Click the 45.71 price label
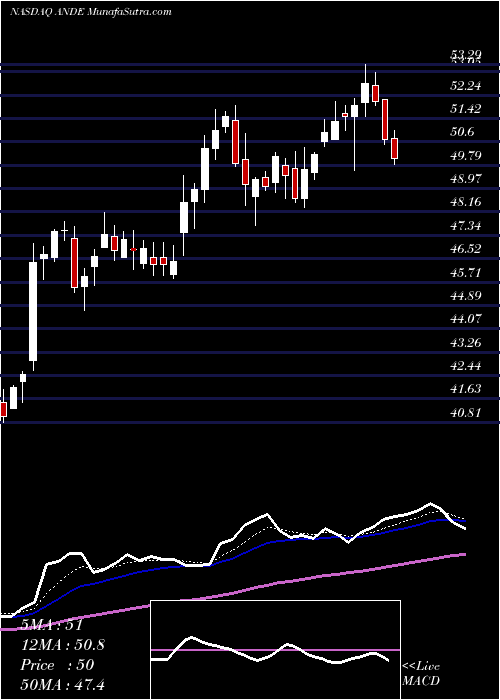 coord(465,272)
